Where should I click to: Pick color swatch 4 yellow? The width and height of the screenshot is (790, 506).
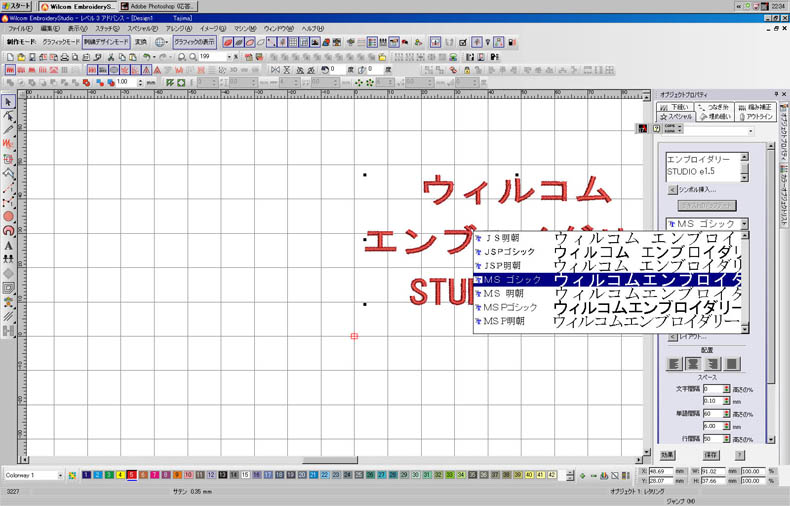pos(120,475)
